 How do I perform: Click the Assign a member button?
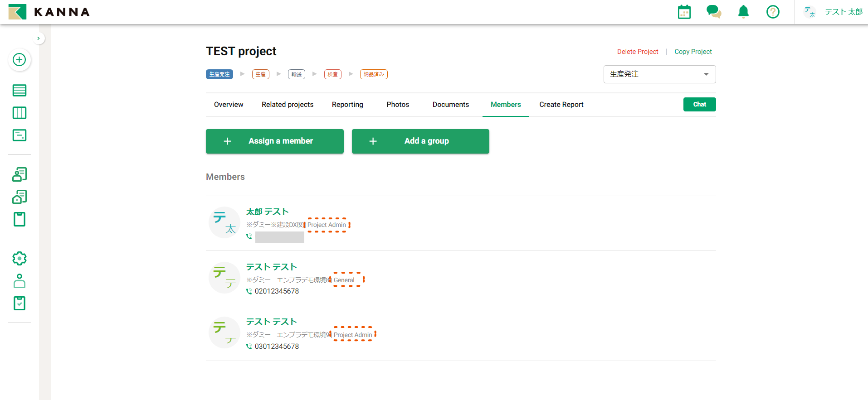[x=274, y=141]
